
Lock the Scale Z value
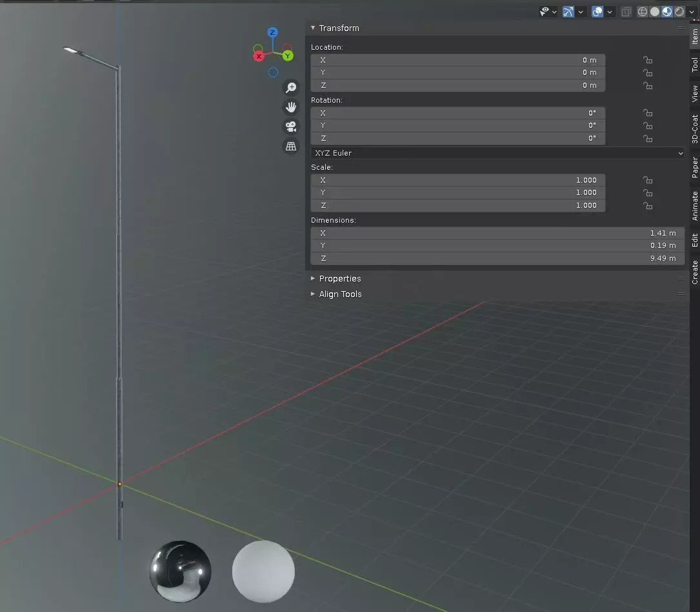coord(648,205)
